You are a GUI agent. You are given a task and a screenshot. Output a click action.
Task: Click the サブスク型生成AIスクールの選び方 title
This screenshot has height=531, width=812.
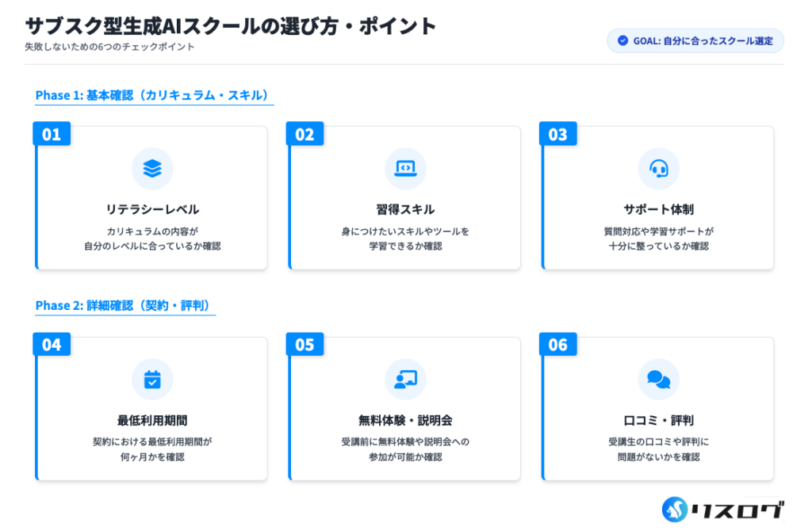pyautogui.click(x=231, y=25)
